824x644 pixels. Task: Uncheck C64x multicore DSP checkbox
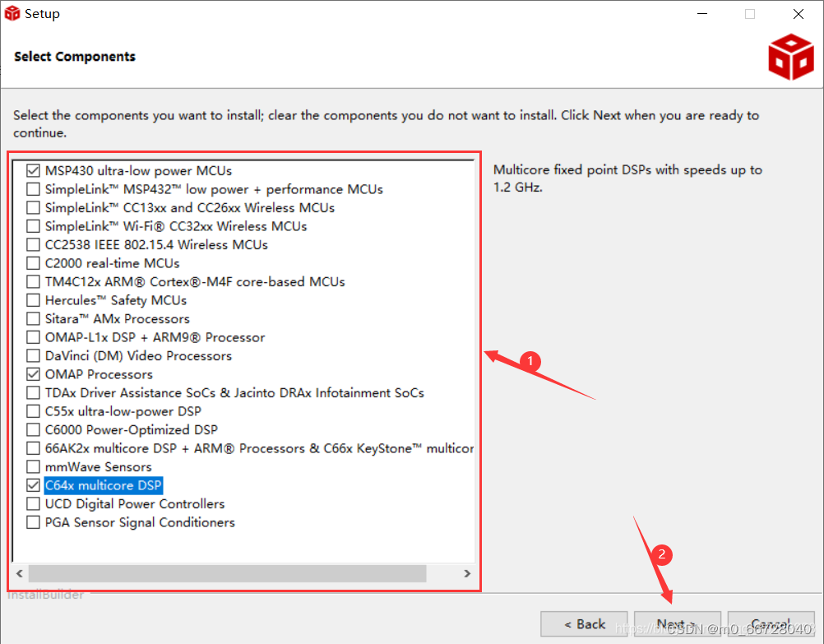coord(33,485)
